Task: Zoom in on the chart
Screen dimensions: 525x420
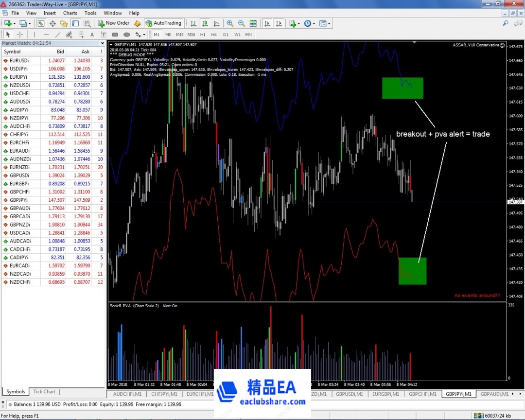Action: click(x=230, y=23)
